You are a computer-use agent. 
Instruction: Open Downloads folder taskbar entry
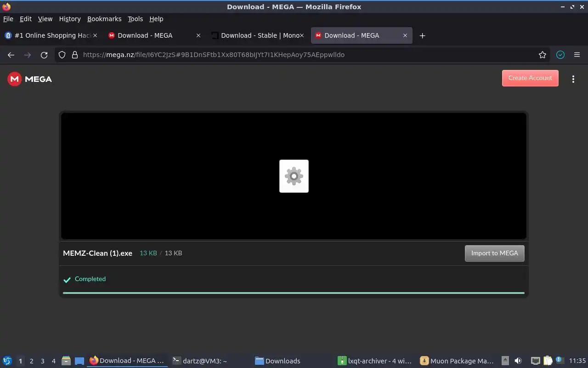coord(293,361)
